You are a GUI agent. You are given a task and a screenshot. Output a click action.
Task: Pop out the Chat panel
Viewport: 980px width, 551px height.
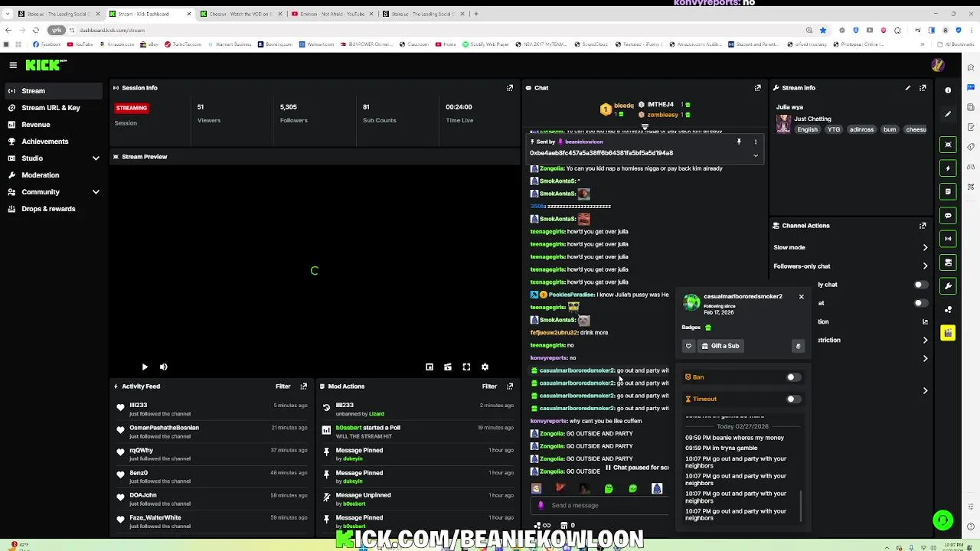point(758,88)
